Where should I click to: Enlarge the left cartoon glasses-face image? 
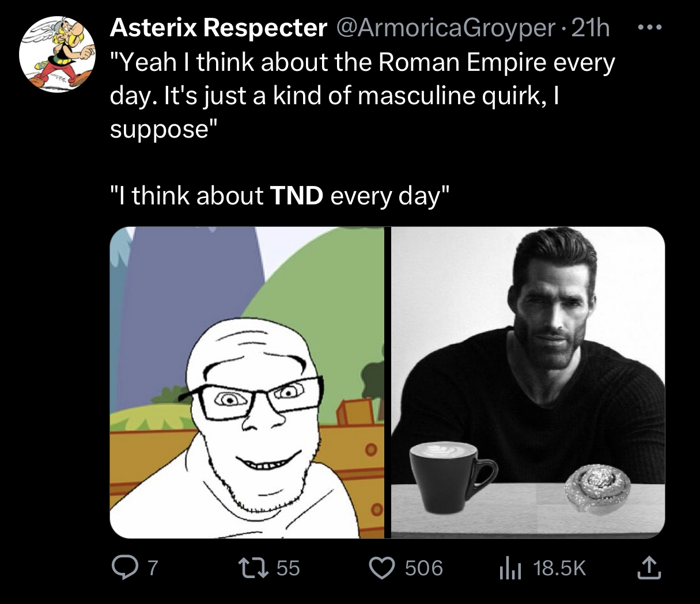[247, 382]
